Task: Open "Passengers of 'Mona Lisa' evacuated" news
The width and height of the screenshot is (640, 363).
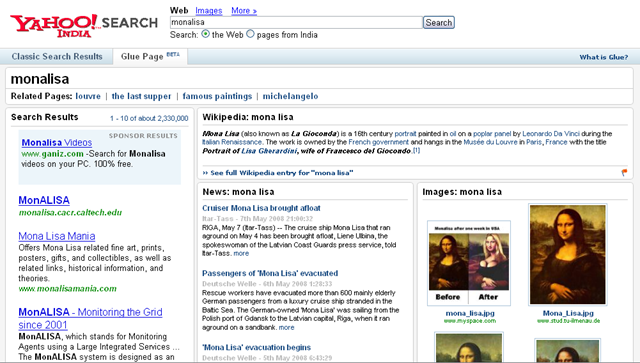Action: (270, 274)
